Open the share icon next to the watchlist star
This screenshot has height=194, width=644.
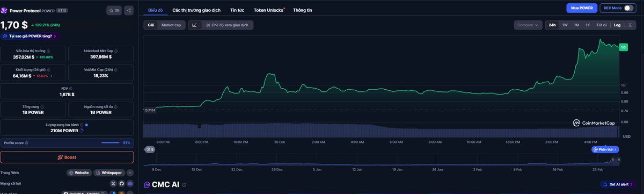click(129, 10)
